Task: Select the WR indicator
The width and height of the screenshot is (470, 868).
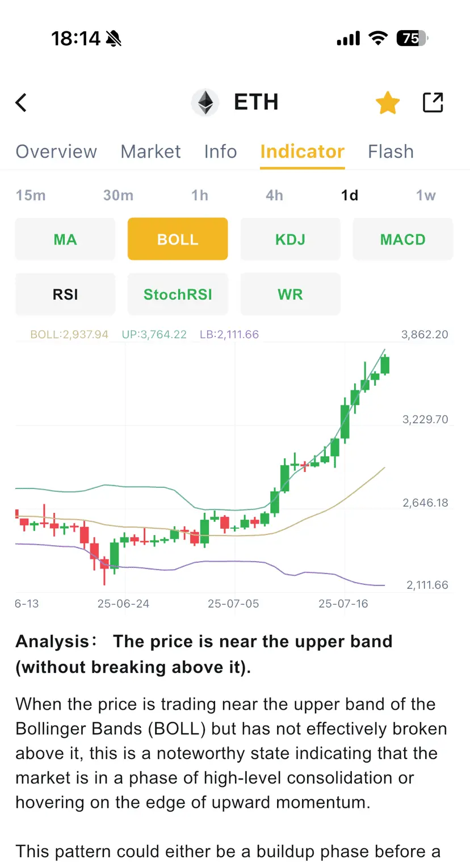Action: [x=291, y=294]
